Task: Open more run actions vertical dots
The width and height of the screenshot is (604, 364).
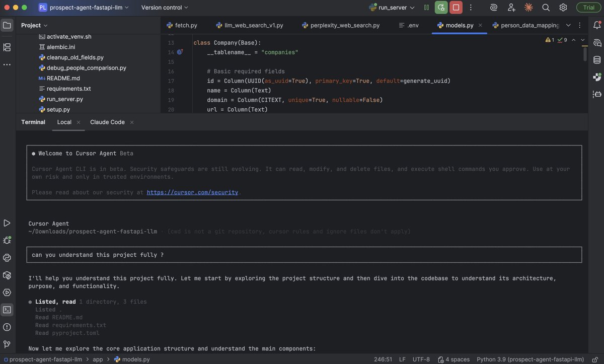Action: (471, 8)
